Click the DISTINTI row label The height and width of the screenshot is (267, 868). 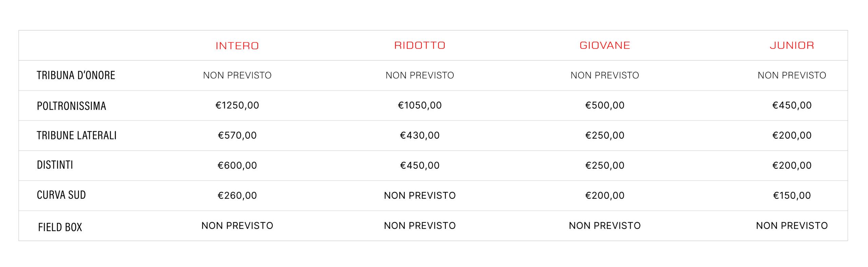coord(55,165)
